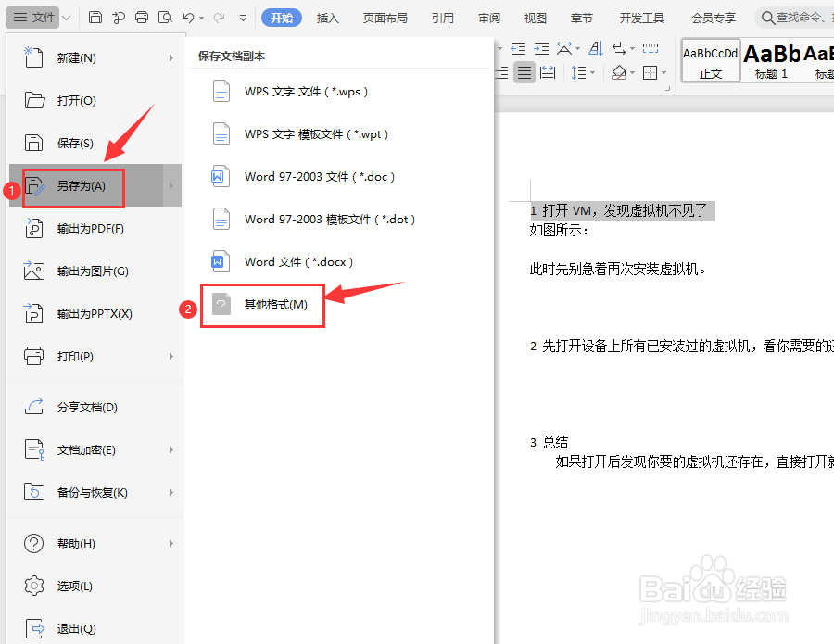Choose 备份与恢复(K) in file menu
This screenshot has width=834, height=644.
[96, 492]
